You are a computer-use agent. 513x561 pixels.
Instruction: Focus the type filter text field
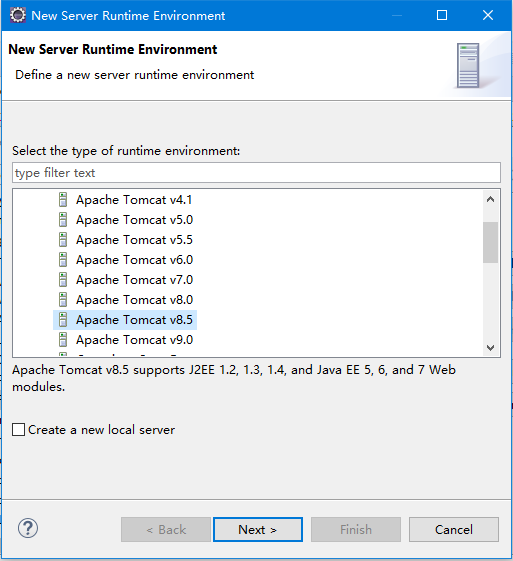click(256, 173)
